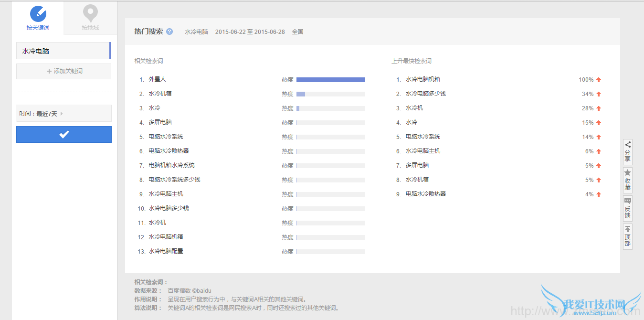Click the up arrow next to 14%
Viewport: 644px width, 320px height.
pos(599,137)
